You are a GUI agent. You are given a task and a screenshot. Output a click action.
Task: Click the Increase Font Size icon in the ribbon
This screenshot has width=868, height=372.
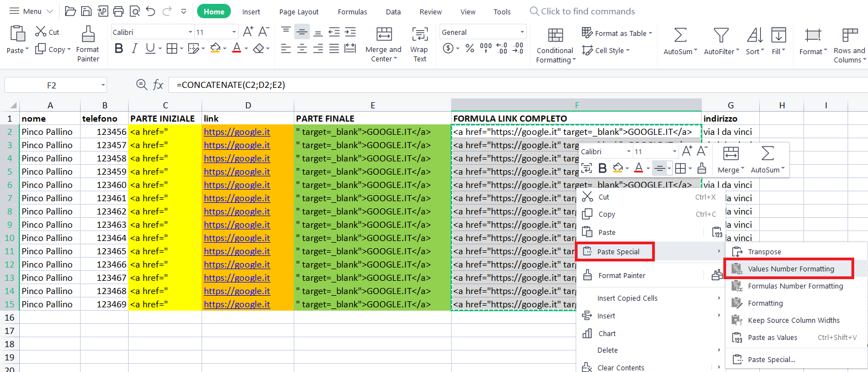248,32
